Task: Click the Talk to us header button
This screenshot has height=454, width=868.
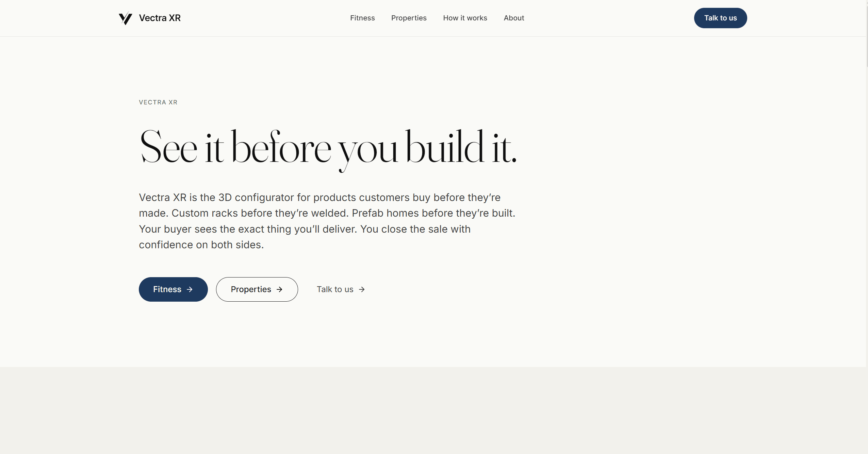Action: (x=720, y=18)
